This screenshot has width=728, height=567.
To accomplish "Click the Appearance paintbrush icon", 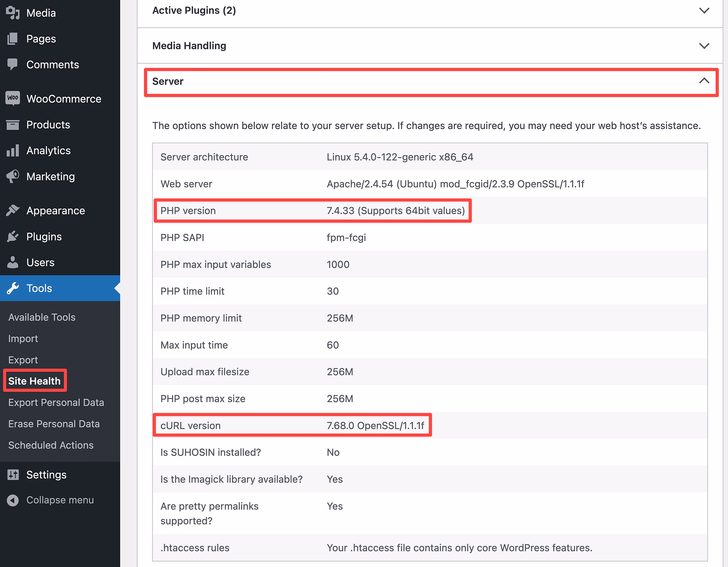I will pos(13,210).
